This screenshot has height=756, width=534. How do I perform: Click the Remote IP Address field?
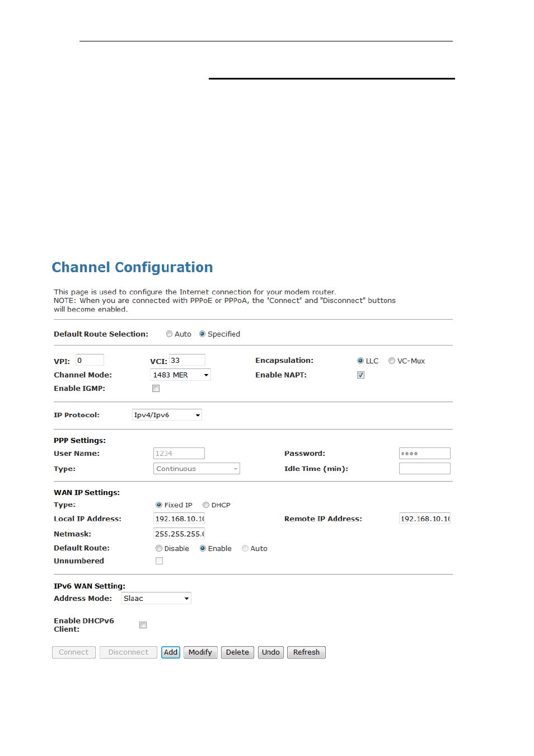(425, 519)
